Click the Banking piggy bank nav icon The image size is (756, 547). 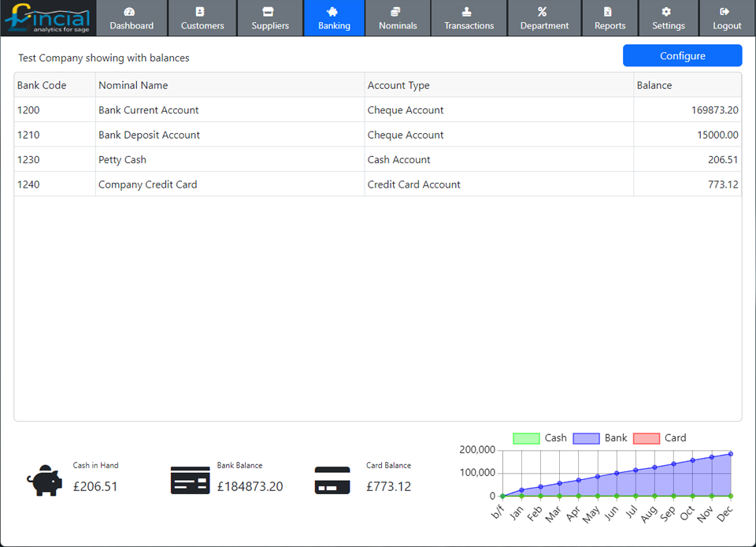332,12
